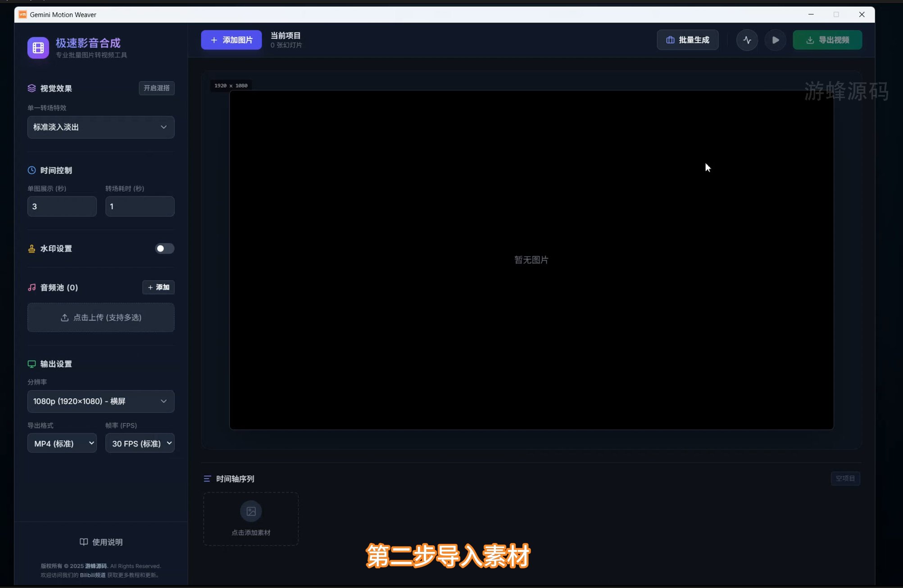Click the 游蜂源码 link in footer

pyautogui.click(x=96, y=566)
